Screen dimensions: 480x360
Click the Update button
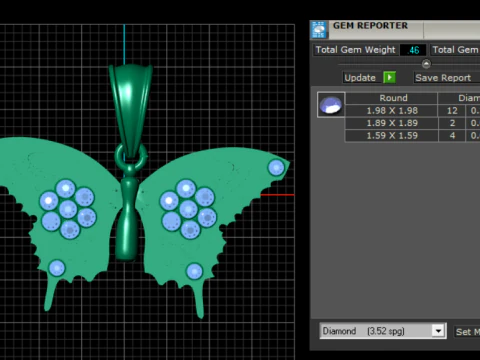click(360, 78)
